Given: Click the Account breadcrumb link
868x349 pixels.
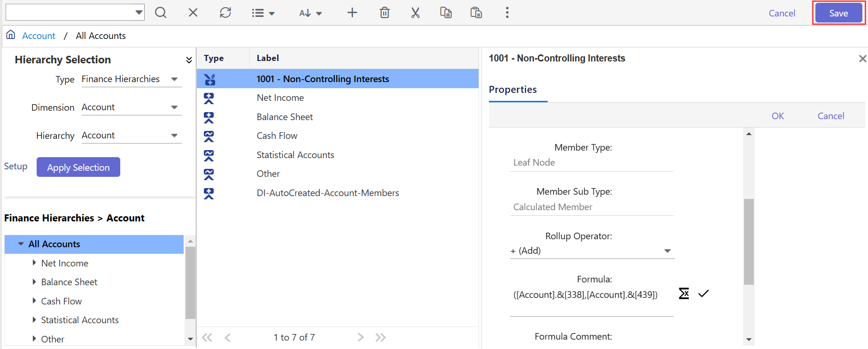Looking at the screenshot, I should pos(39,36).
